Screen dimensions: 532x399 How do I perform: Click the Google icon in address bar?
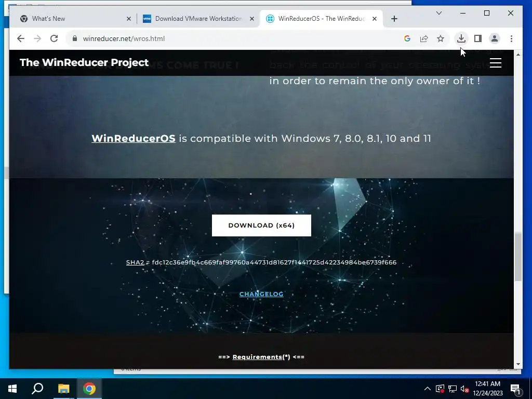coord(407,38)
